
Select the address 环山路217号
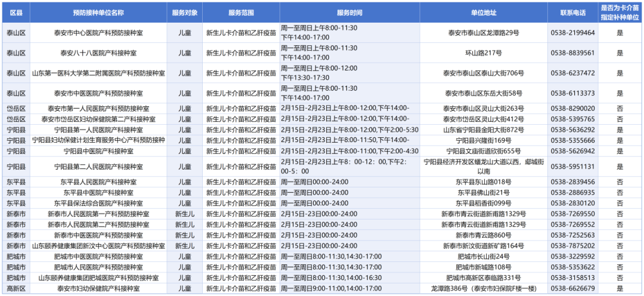tap(483, 53)
